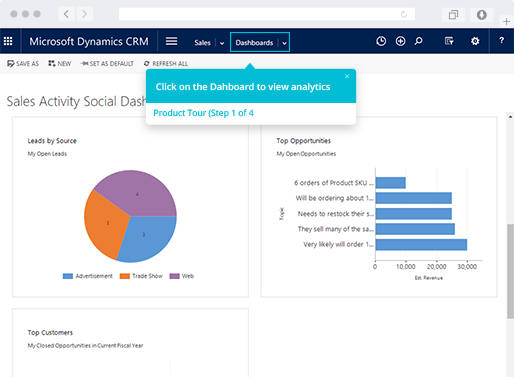Viewport: 514px width, 377px height.
Task: Select the Sales navigation item
Action: [202, 43]
